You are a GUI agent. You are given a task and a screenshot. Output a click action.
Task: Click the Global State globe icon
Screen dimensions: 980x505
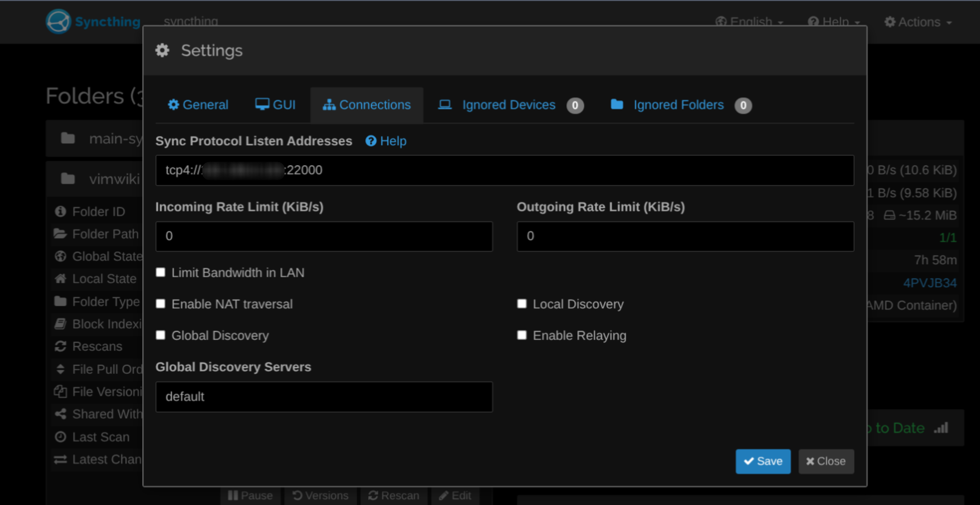tap(60, 256)
